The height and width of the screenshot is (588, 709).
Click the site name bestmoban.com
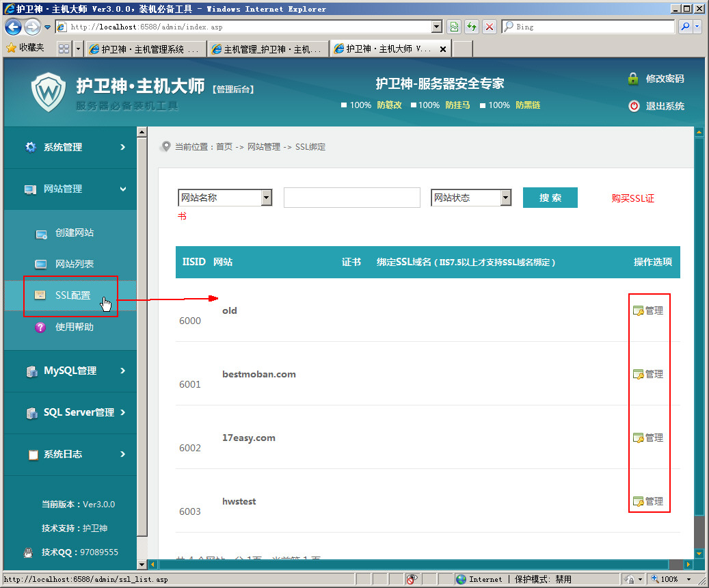point(259,375)
